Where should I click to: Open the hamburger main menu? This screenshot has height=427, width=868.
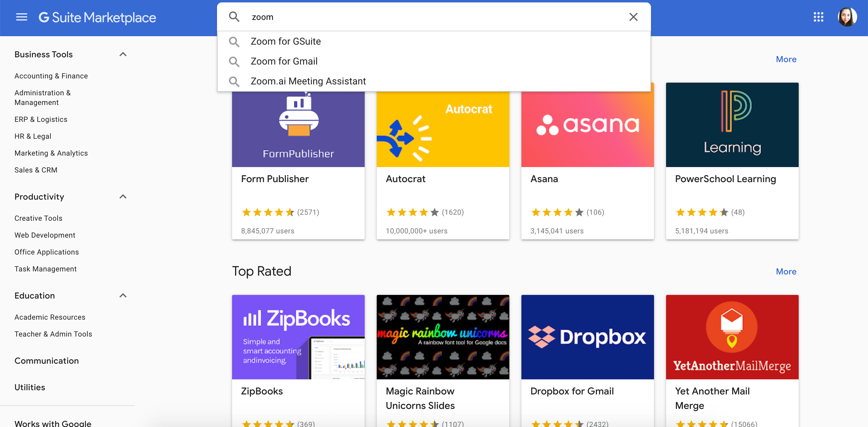click(x=22, y=17)
